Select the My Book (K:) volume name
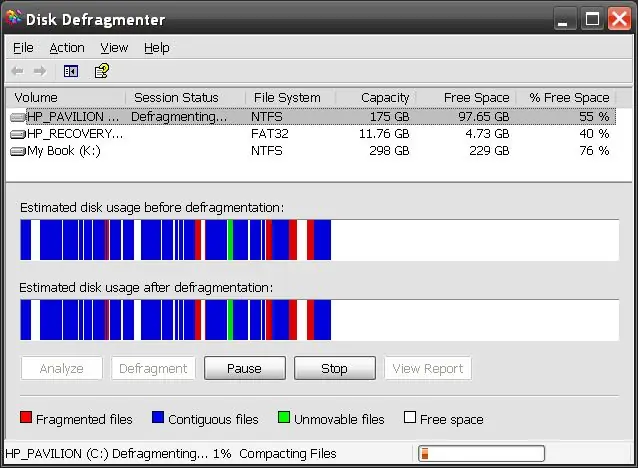Screen dimensions: 638x468 [x=63, y=151]
